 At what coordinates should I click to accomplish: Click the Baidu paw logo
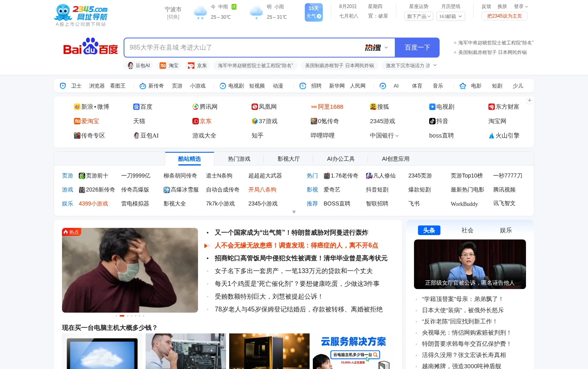tap(90, 47)
